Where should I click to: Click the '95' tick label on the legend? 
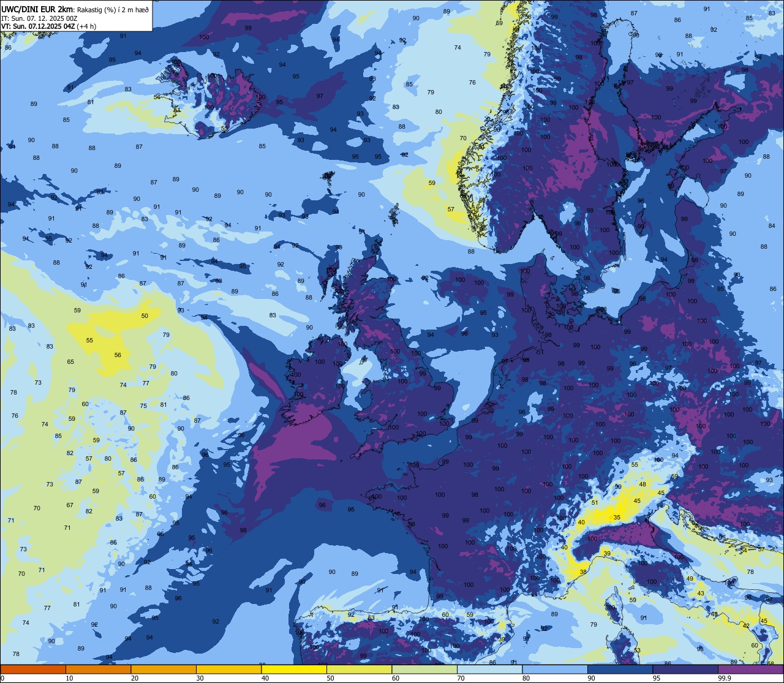[x=657, y=678]
